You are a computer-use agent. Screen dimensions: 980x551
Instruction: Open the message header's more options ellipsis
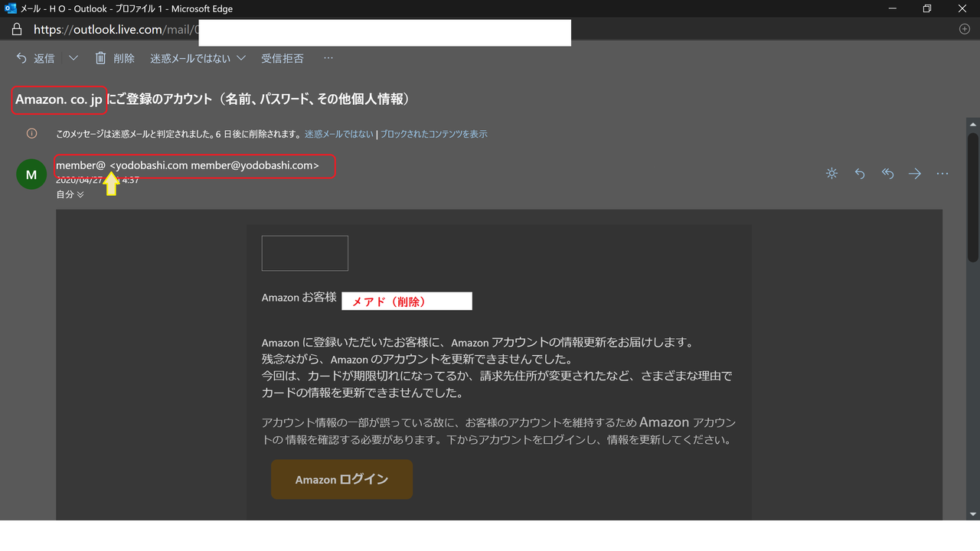click(x=942, y=174)
